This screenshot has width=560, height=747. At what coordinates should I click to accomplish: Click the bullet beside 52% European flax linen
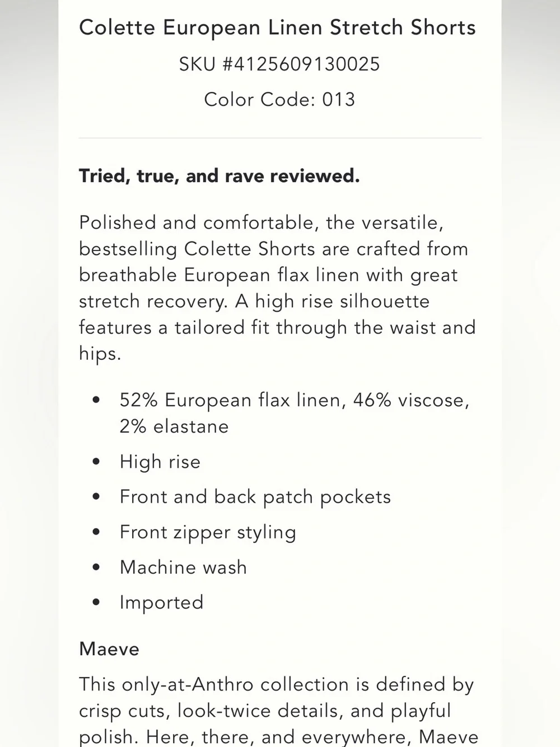(x=96, y=401)
